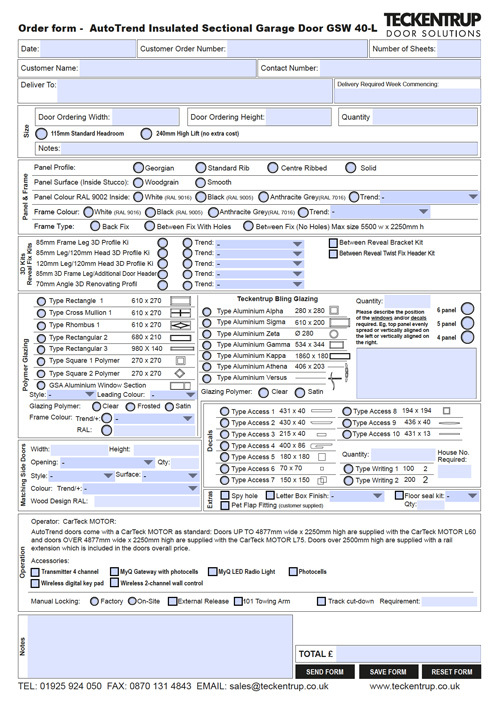Select White RAL 9016 panel colour
Screen dimensions: 500x708
coord(138,197)
